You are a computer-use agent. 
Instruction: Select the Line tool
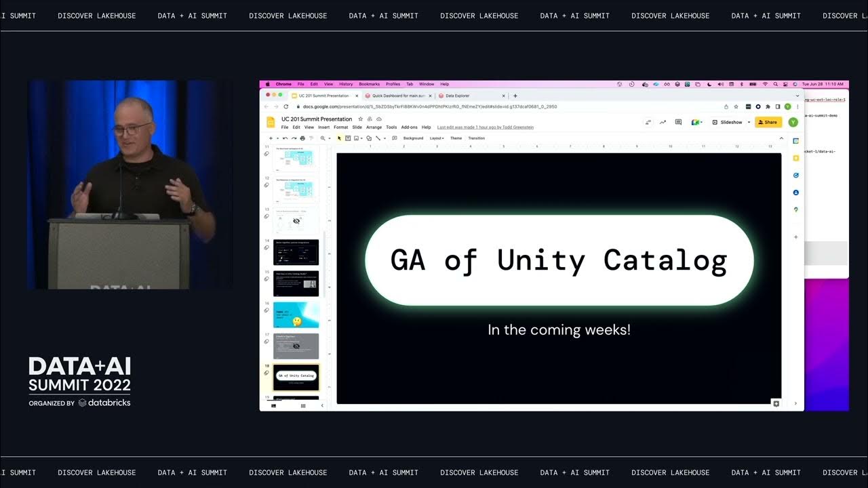click(378, 138)
